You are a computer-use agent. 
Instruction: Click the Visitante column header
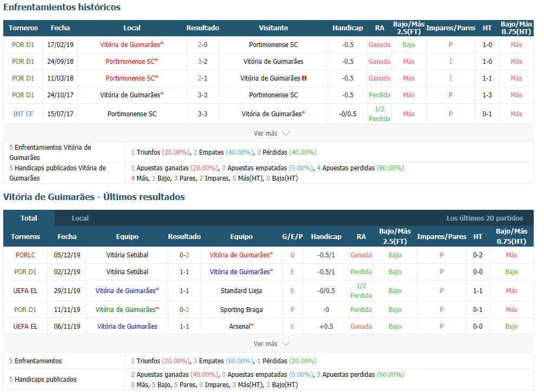pos(273,28)
